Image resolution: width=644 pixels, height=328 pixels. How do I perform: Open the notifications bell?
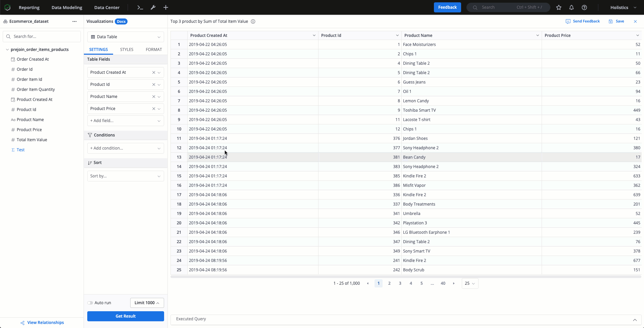[x=572, y=7]
